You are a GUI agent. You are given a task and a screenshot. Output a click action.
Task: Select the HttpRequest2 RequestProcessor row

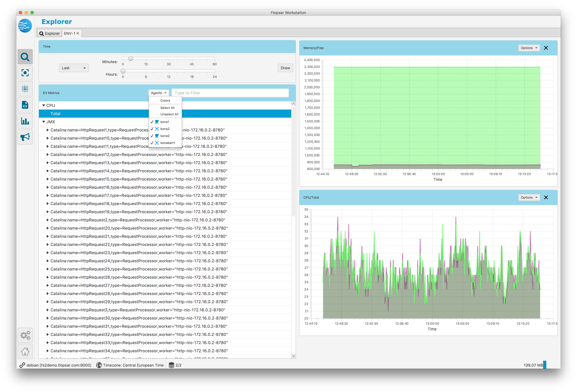click(x=165, y=220)
